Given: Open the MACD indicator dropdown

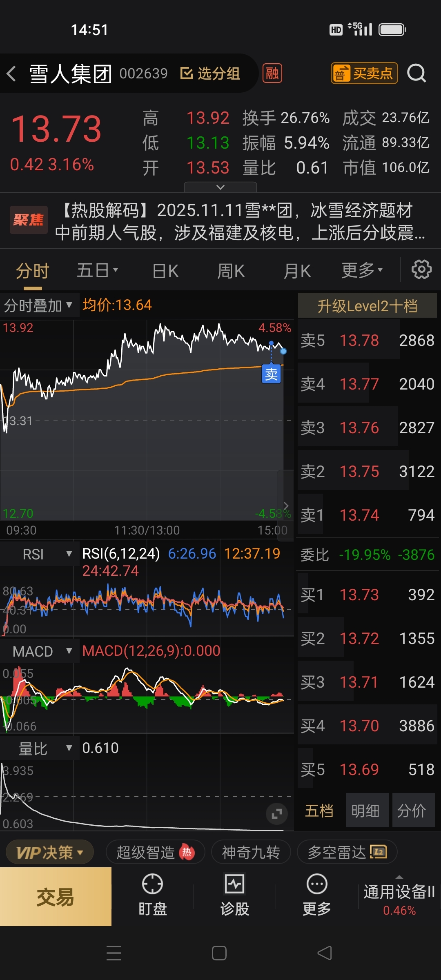Looking at the screenshot, I should [x=39, y=651].
